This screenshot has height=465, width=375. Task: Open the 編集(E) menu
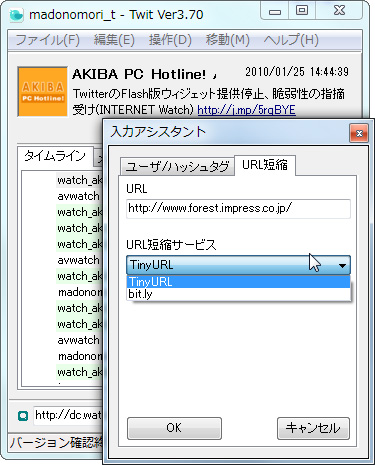click(114, 40)
